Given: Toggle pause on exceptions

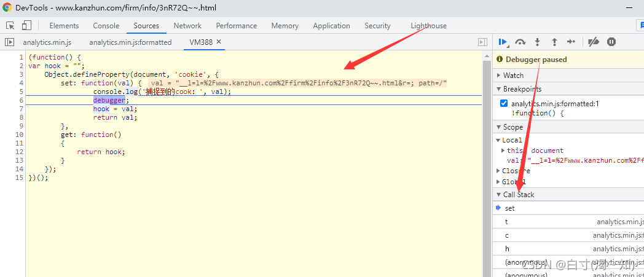Looking at the screenshot, I should (611, 42).
